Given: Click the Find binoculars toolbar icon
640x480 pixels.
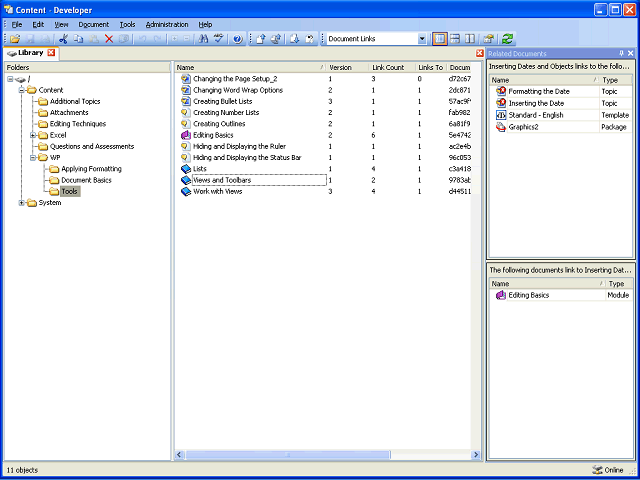Looking at the screenshot, I should 203,39.
